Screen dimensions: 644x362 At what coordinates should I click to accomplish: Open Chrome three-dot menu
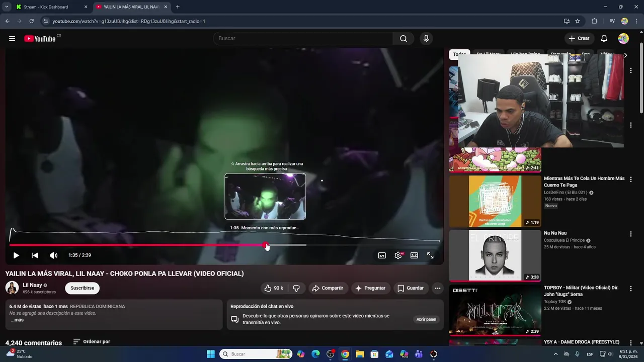(x=636, y=21)
